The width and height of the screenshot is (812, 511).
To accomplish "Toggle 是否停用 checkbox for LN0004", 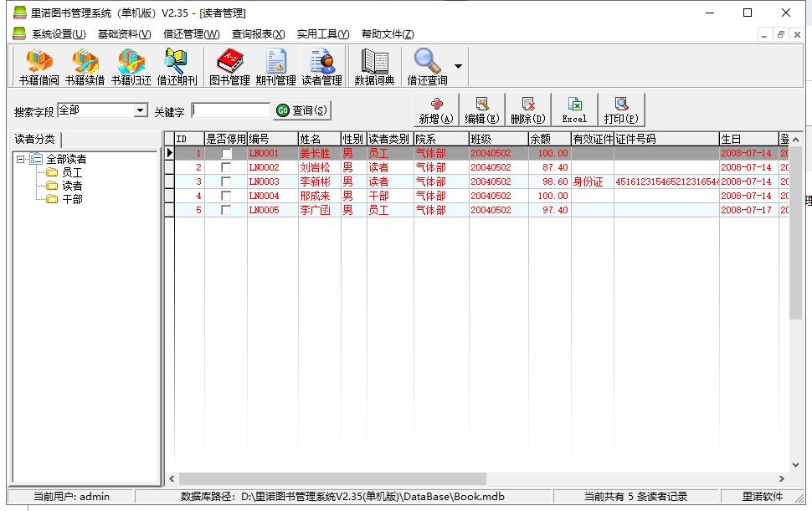I will 226,196.
